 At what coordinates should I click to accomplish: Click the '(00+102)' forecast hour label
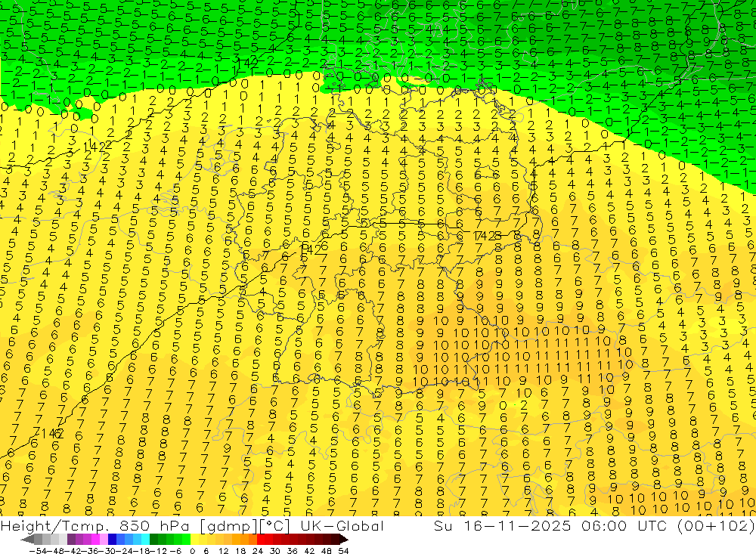[716, 525]
